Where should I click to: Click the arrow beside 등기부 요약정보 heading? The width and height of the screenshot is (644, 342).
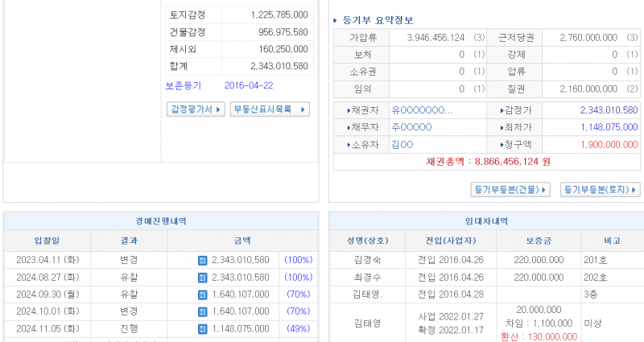point(336,20)
